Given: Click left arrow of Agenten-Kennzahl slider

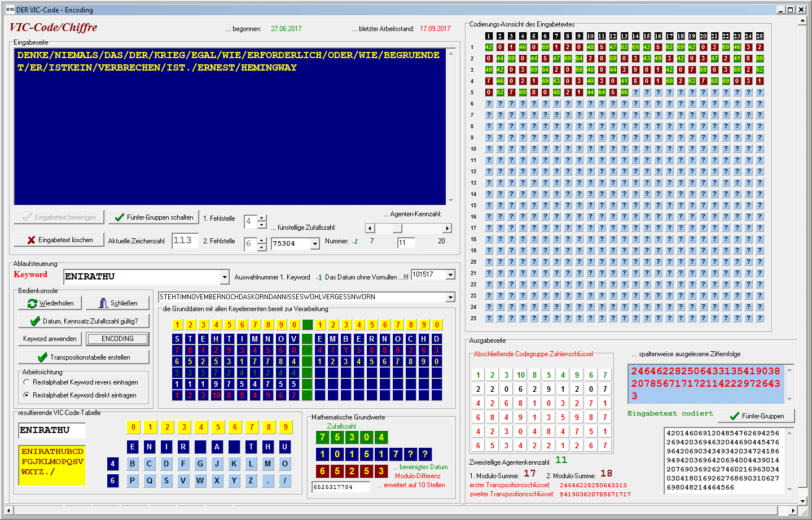Looking at the screenshot, I should coord(370,228).
